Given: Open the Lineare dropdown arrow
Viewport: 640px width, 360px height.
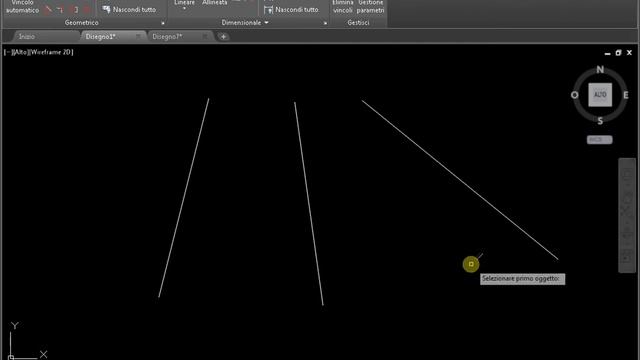Looking at the screenshot, I should pos(184,9).
